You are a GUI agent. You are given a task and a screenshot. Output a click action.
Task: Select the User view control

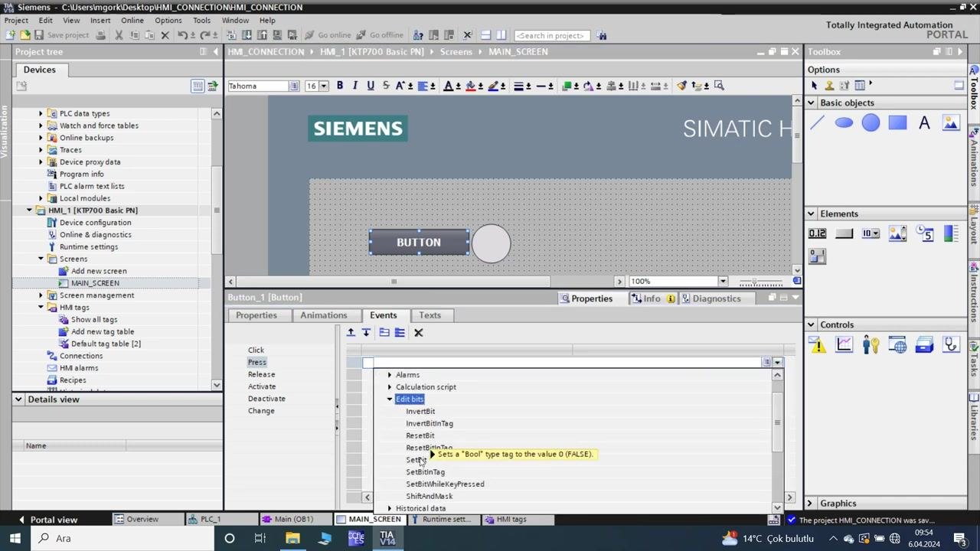coord(871,345)
